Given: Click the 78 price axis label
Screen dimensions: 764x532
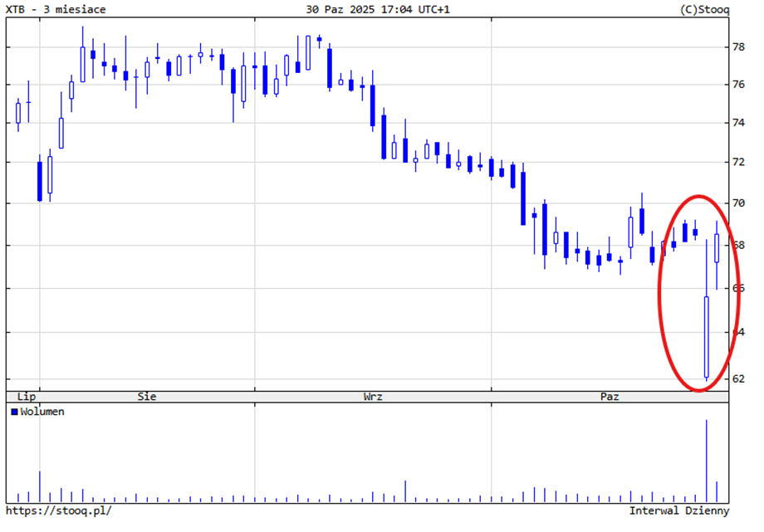Looking at the screenshot, I should (x=737, y=47).
